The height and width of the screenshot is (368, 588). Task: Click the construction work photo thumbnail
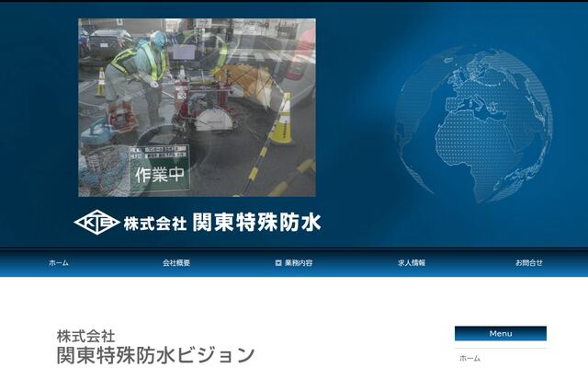(x=197, y=108)
